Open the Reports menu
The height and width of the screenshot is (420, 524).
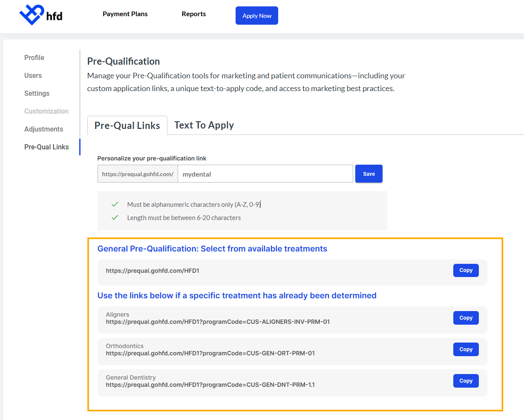pyautogui.click(x=194, y=14)
